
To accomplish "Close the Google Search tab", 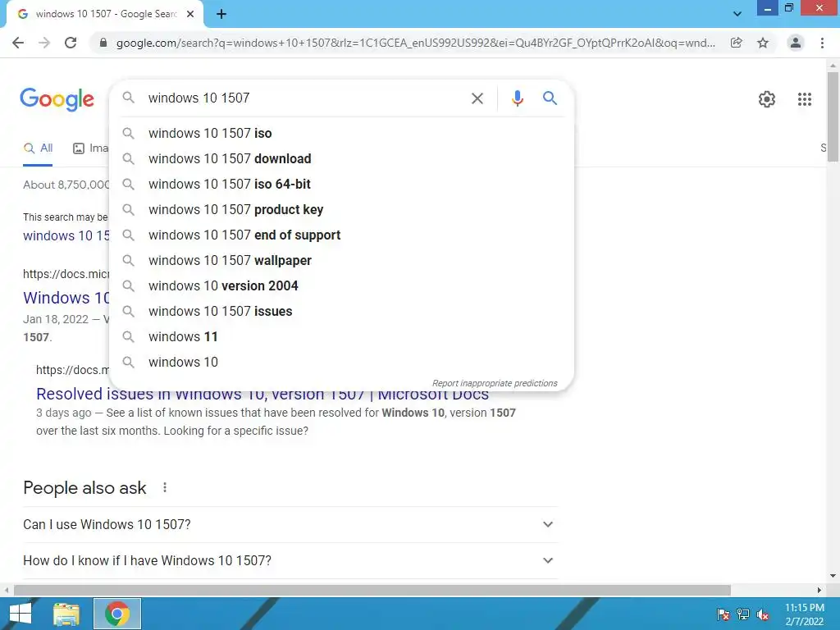I will [x=190, y=15].
